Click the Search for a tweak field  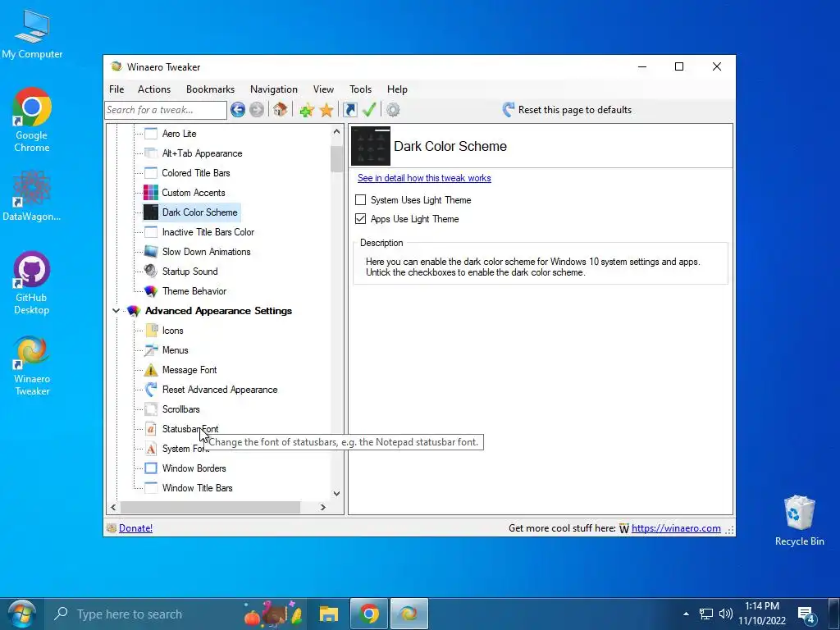(166, 110)
